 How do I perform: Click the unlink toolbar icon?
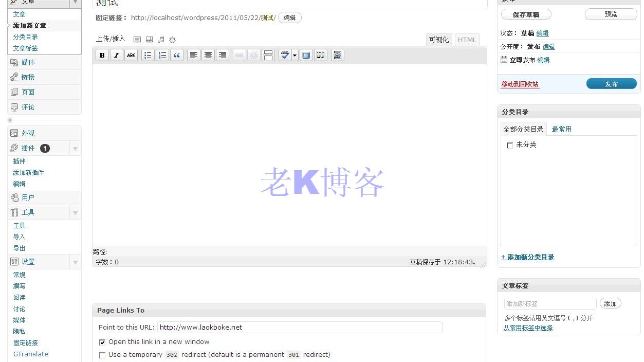coord(254,55)
